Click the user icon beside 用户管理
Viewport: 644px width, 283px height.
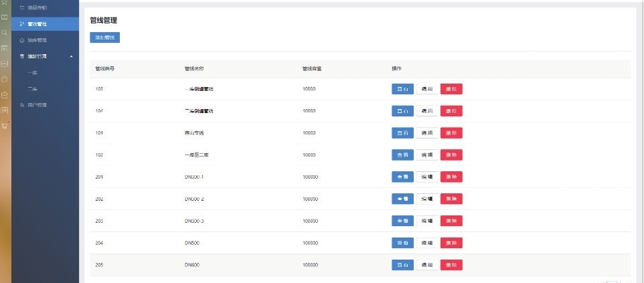(21, 105)
